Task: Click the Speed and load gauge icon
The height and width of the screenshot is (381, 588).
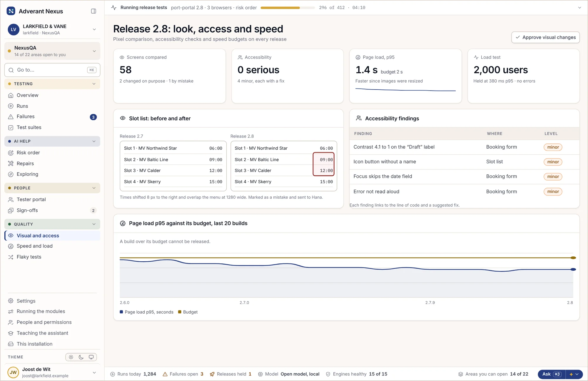Action: pyautogui.click(x=11, y=246)
